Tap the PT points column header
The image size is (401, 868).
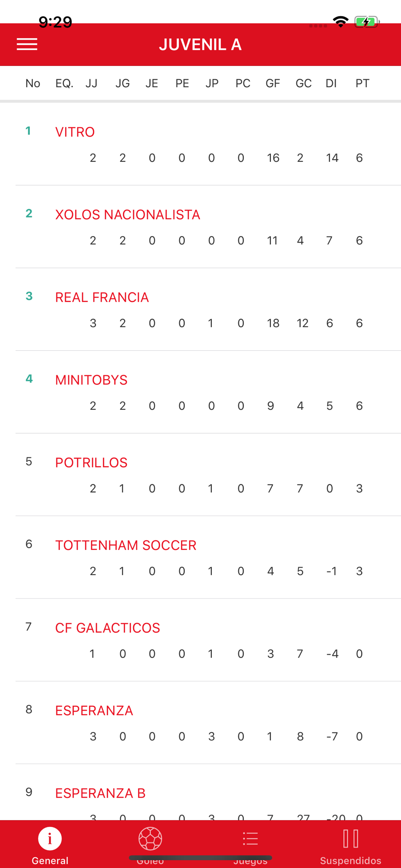pos(362,83)
